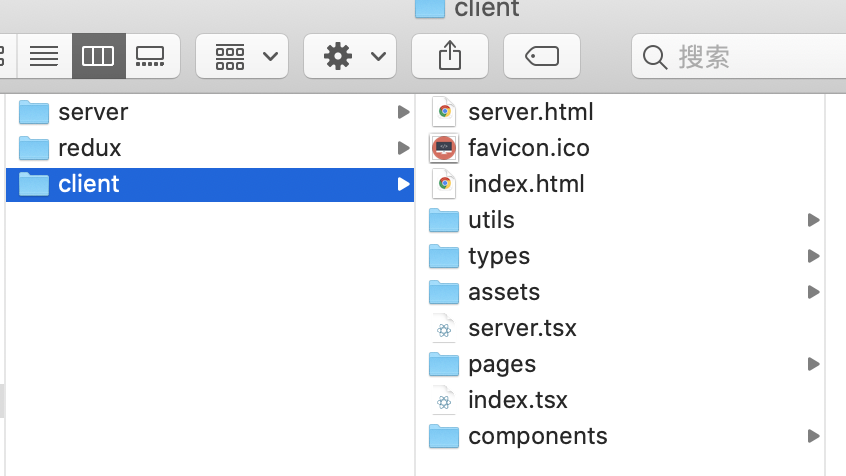
Task: Click the edit tags icon
Action: (x=542, y=56)
